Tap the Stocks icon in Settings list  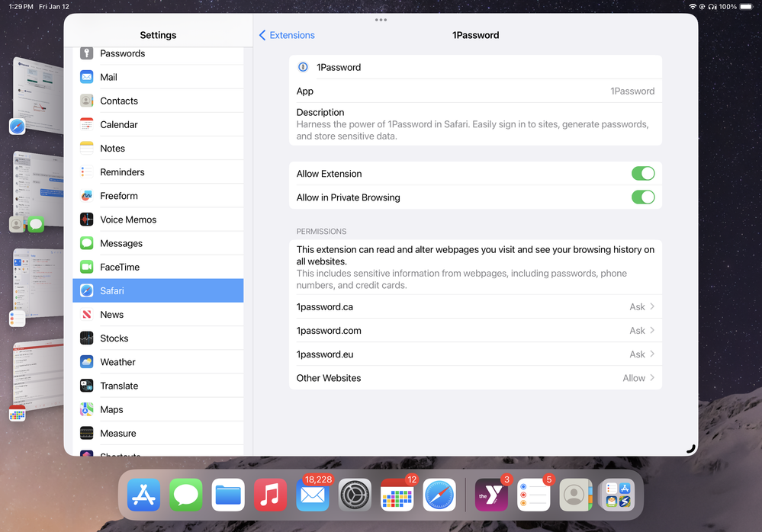coord(87,338)
